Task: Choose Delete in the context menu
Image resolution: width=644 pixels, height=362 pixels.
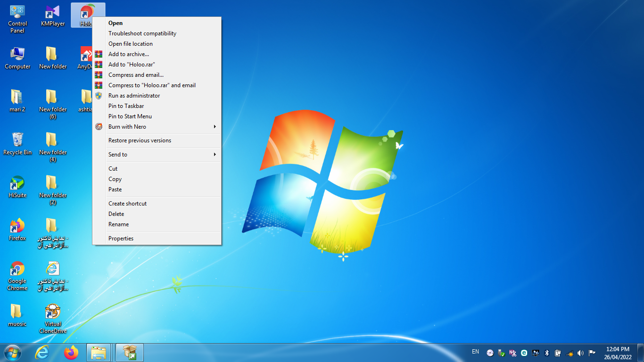Action: point(157,214)
